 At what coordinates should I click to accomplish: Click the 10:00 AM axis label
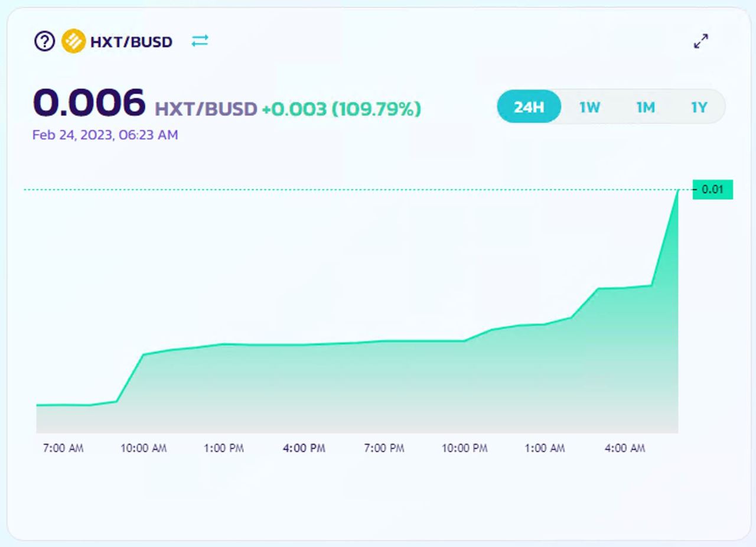click(x=144, y=448)
